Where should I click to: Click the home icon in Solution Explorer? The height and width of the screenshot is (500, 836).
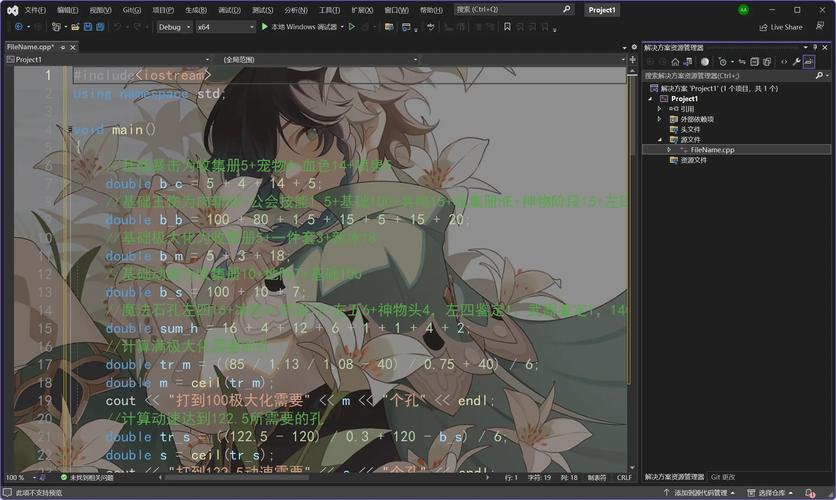click(x=675, y=62)
